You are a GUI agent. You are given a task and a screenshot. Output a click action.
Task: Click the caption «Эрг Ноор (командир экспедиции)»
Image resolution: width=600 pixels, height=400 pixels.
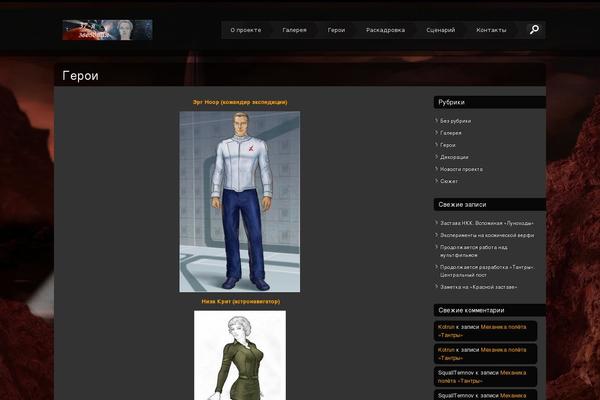240,102
